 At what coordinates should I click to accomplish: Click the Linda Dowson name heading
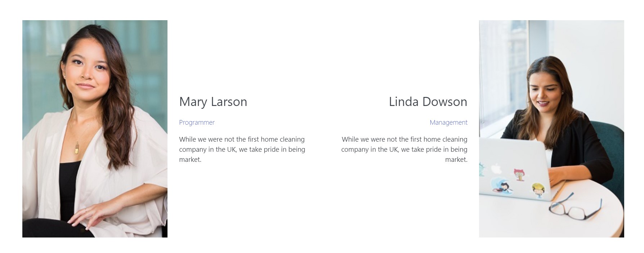pyautogui.click(x=428, y=102)
